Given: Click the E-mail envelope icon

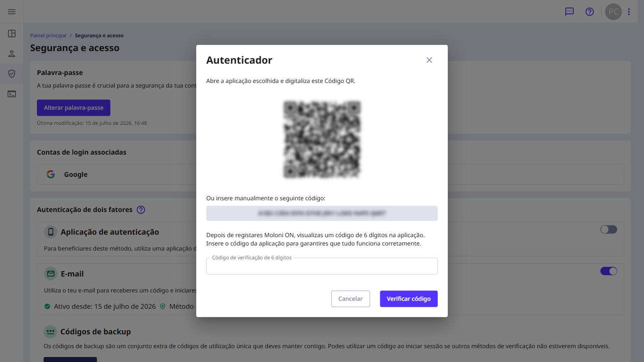Looking at the screenshot, I should (x=51, y=274).
